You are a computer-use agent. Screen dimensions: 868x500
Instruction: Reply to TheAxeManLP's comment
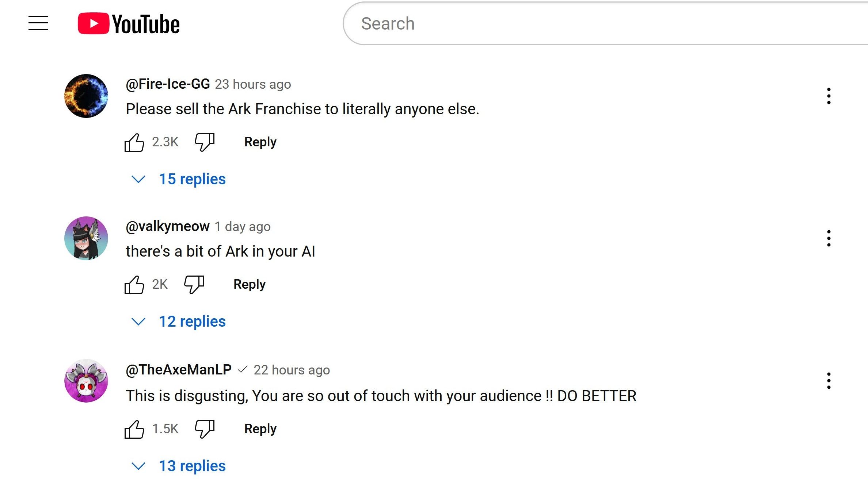[260, 429]
